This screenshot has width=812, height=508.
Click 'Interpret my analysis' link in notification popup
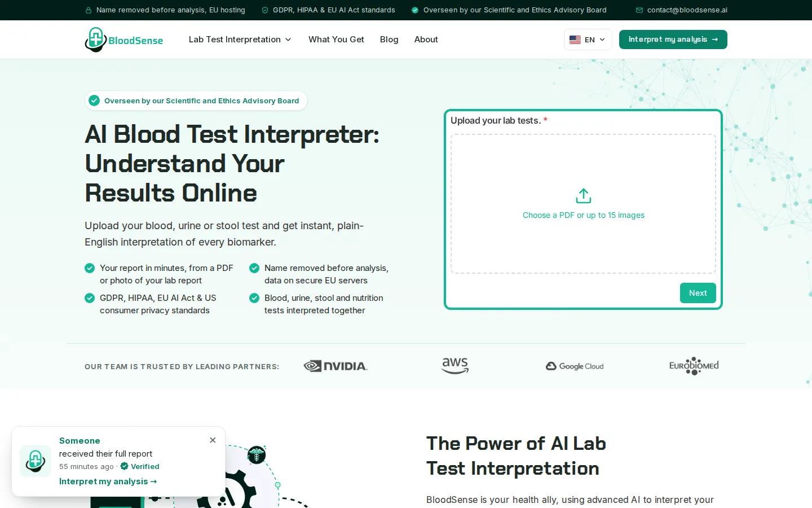click(x=108, y=481)
